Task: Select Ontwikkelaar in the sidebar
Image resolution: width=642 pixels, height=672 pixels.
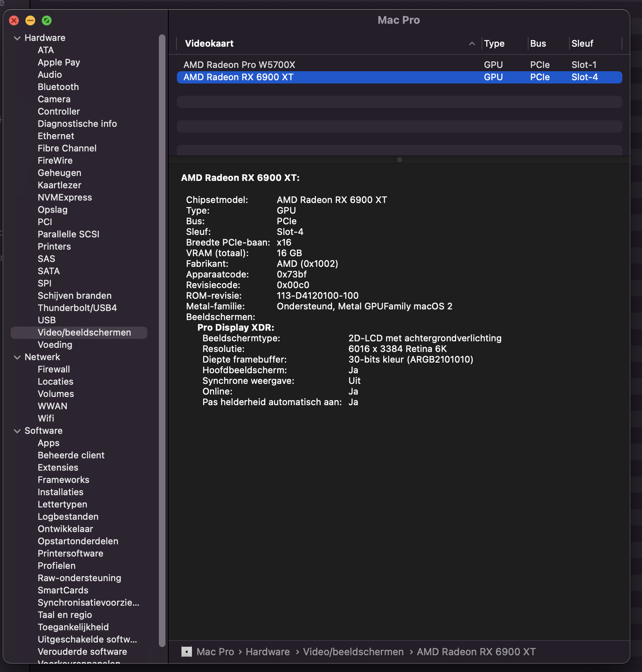Action: (65, 529)
